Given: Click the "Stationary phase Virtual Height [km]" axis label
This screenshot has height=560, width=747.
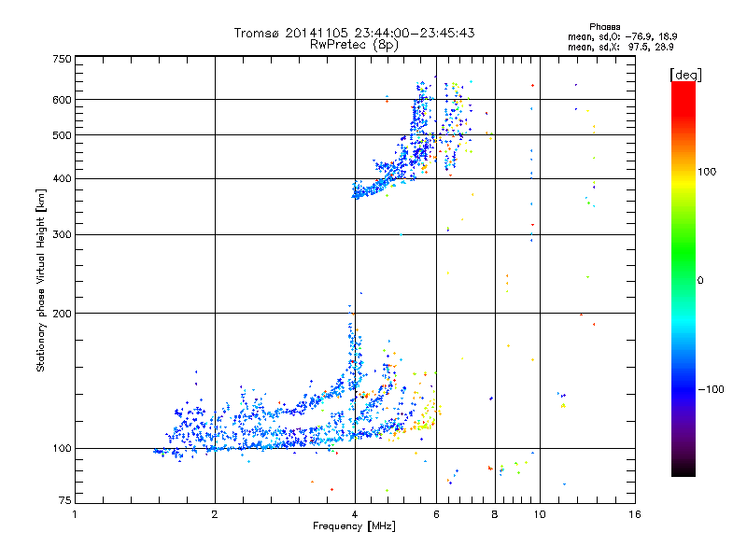Looking at the screenshot, I should click(x=41, y=281).
